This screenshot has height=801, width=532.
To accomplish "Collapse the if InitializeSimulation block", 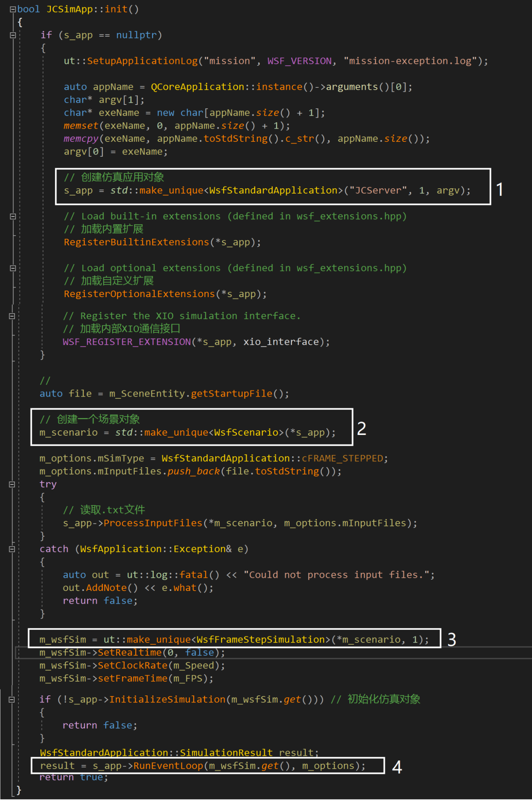I will coord(12,699).
